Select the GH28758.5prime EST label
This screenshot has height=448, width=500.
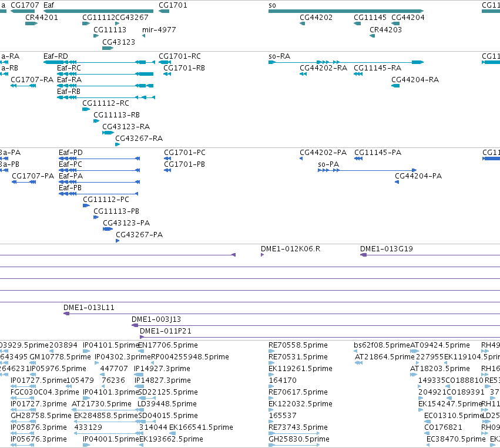pyautogui.click(x=41, y=416)
